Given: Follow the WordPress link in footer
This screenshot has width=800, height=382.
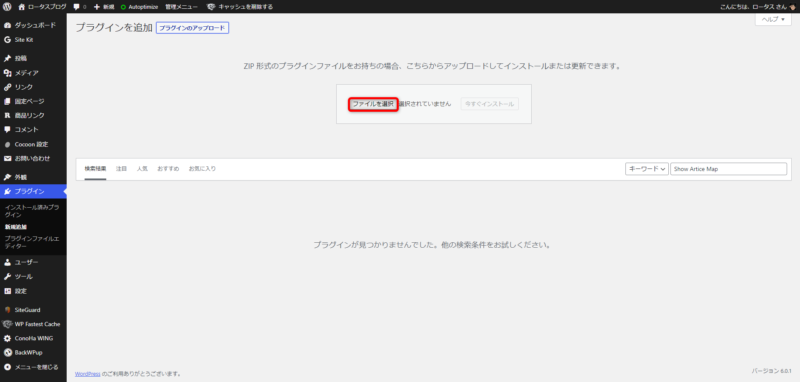Looking at the screenshot, I should pos(88,373).
